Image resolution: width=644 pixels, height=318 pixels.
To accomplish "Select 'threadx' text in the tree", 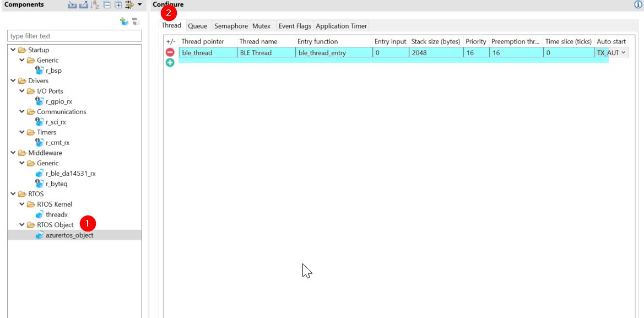I will [57, 214].
